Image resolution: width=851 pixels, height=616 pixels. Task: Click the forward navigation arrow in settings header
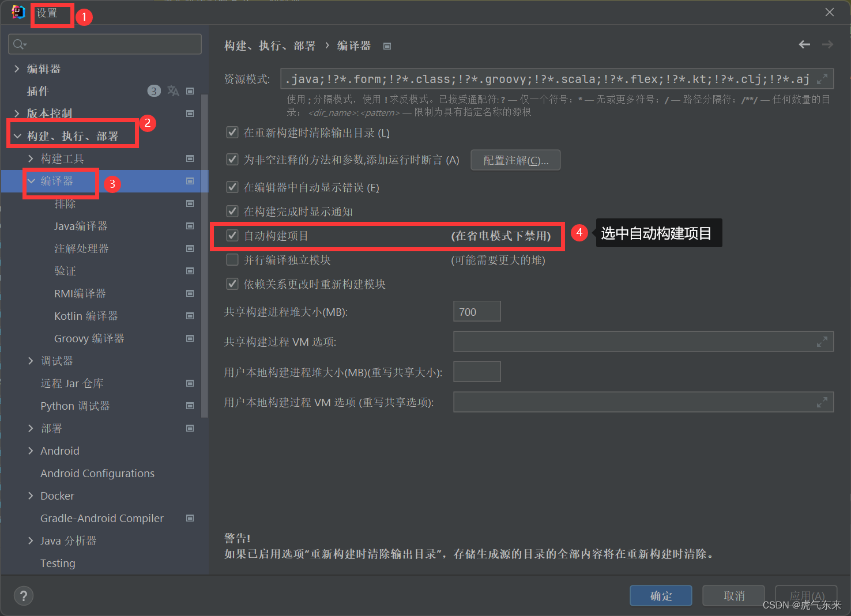[x=827, y=44]
